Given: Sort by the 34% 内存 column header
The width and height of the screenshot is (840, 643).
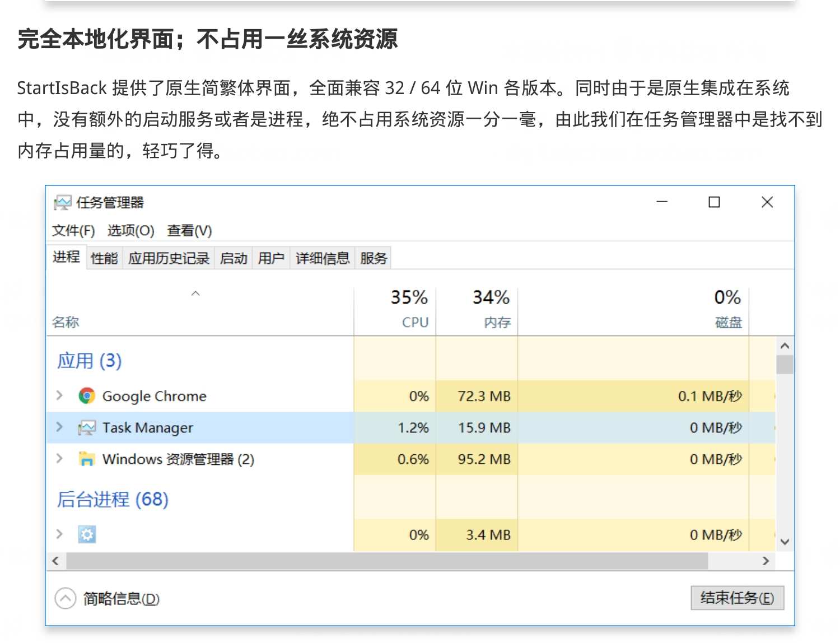Looking at the screenshot, I should point(477,311).
